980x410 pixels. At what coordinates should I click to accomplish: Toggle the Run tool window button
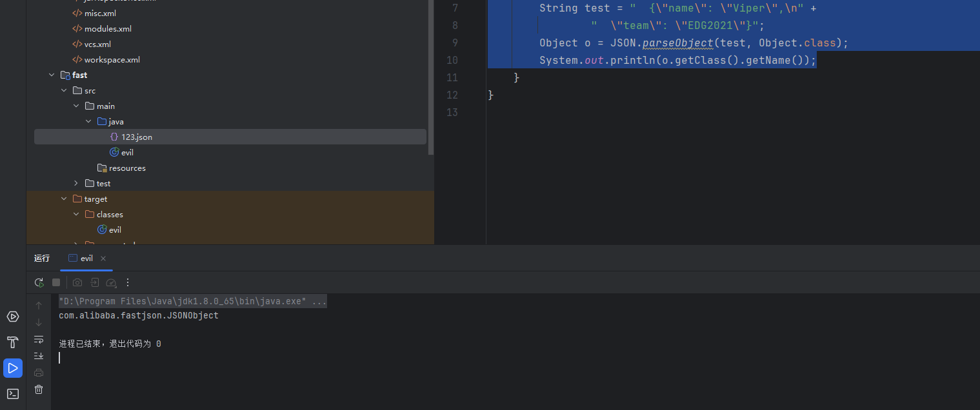click(12, 368)
